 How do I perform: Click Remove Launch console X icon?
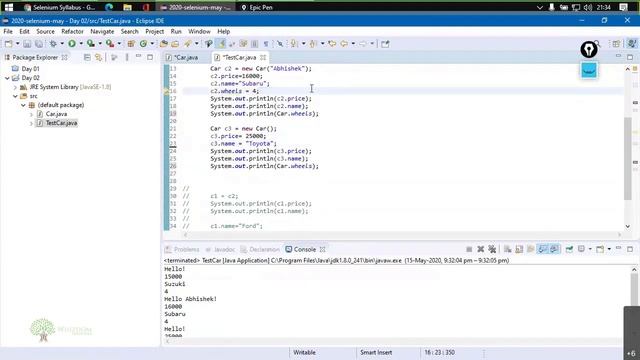[481, 249]
